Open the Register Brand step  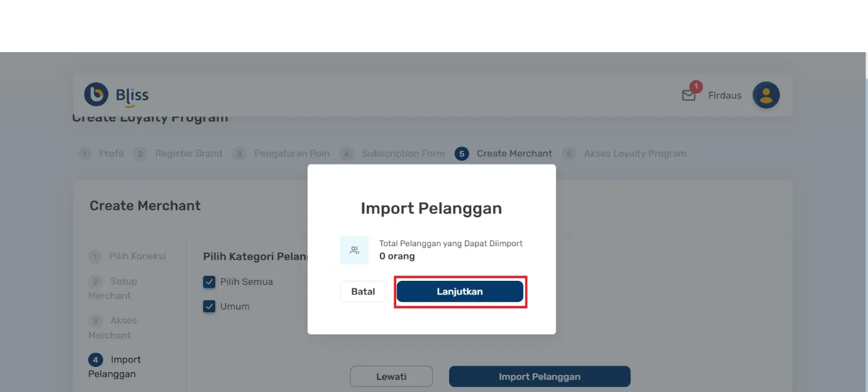[140, 153]
